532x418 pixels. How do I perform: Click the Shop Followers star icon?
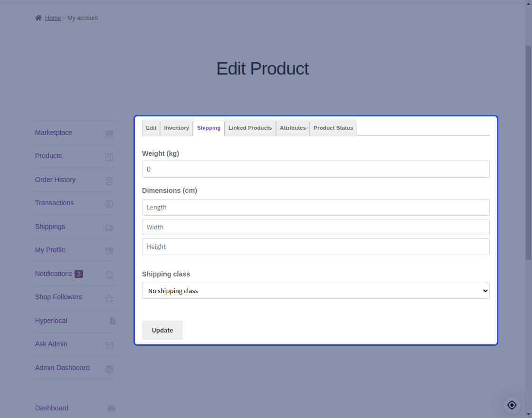pyautogui.click(x=109, y=298)
